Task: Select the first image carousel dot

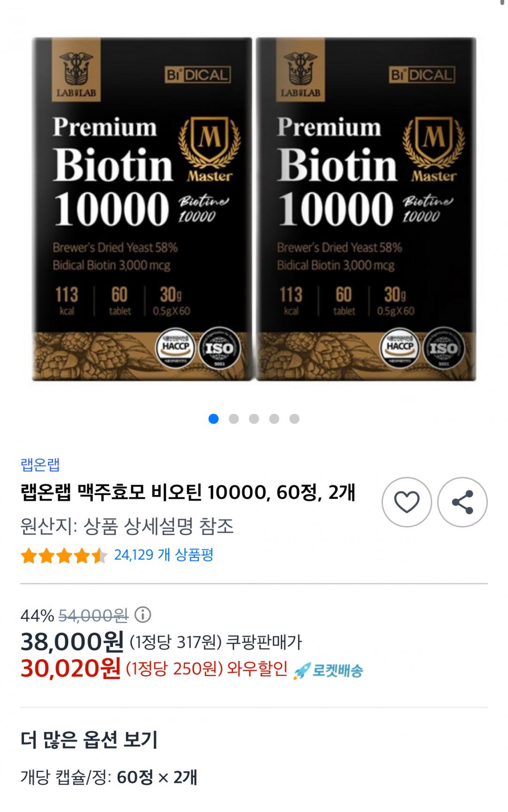Action: [214, 418]
